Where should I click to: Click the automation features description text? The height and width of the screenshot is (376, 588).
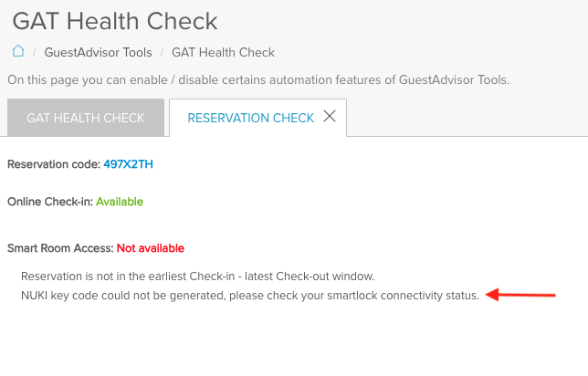tap(258, 79)
